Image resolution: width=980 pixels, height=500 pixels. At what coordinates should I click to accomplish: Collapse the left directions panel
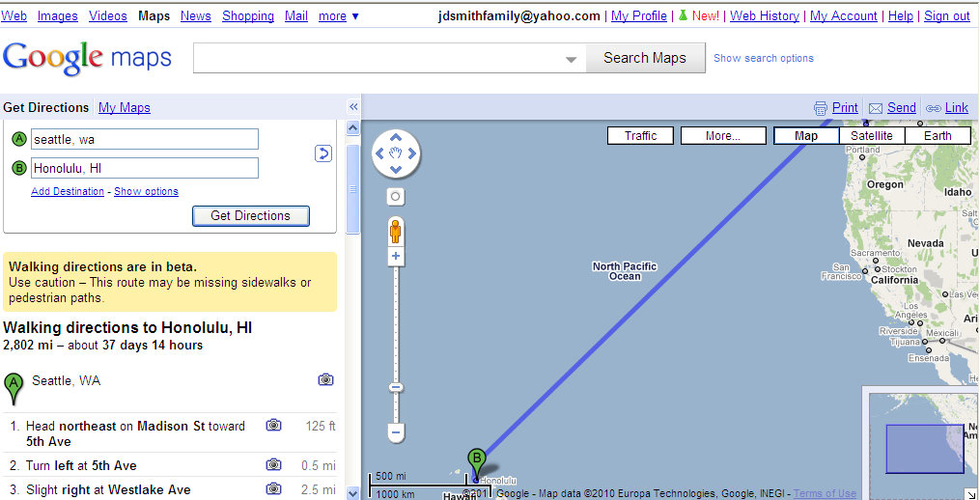[x=353, y=107]
